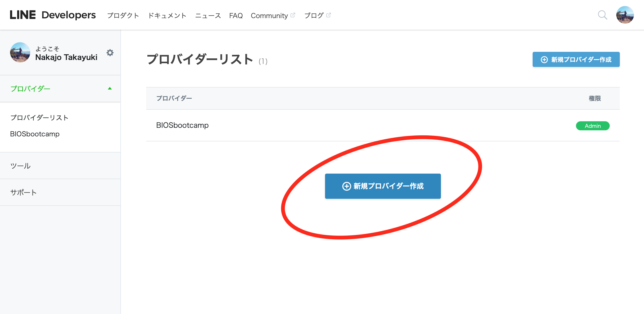644x314 pixels.
Task: Click the Nakajo Takayuki user name
Action: tap(66, 57)
